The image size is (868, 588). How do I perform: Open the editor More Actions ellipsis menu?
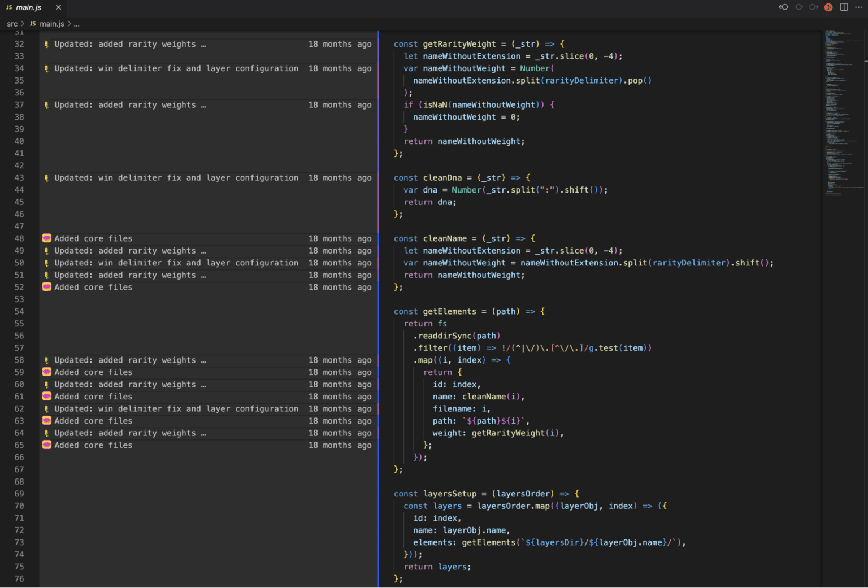point(859,7)
